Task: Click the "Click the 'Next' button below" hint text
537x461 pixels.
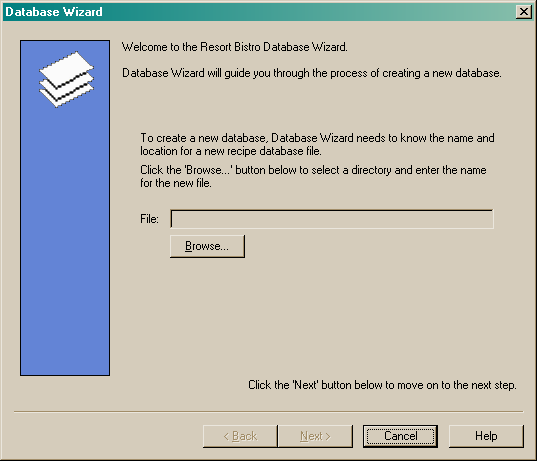Action: (382, 385)
